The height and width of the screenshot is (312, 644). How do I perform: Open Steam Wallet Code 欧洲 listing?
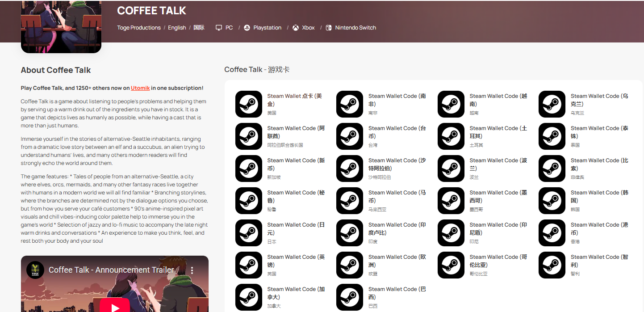coord(397,261)
